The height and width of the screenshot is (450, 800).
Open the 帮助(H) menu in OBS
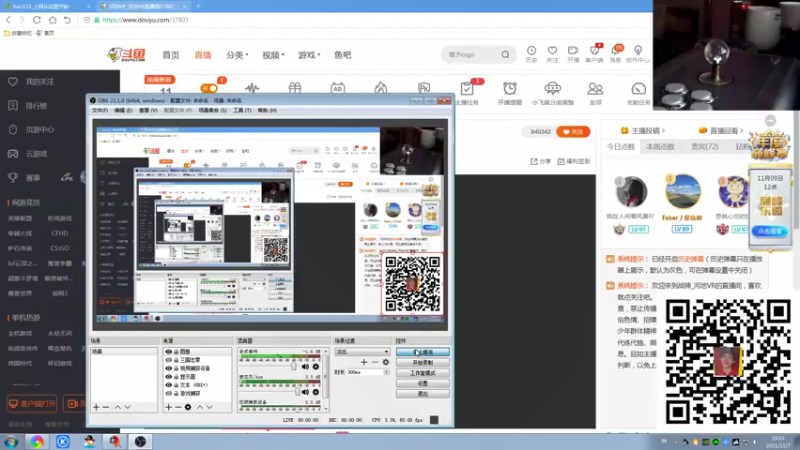pos(267,110)
